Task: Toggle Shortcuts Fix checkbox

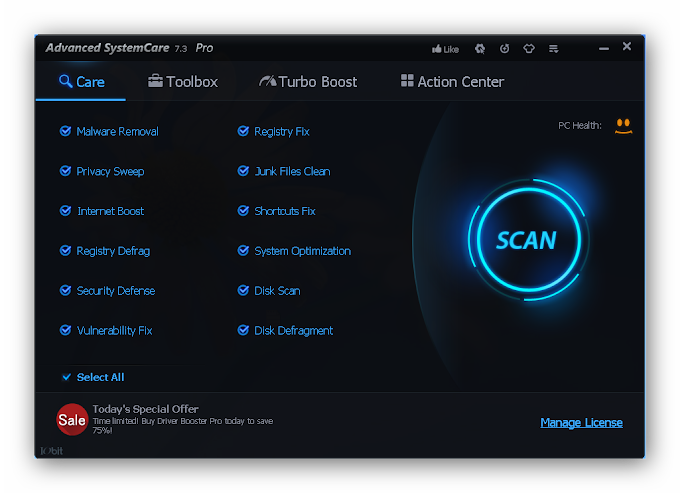Action: click(x=243, y=211)
